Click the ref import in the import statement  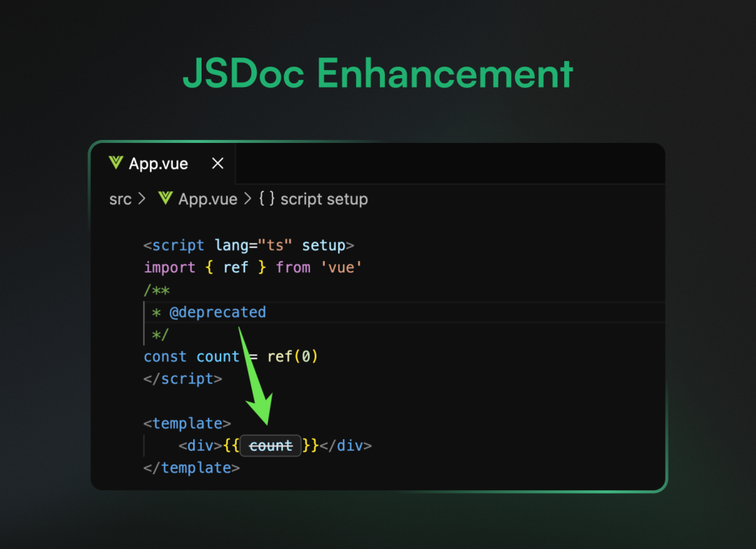(x=235, y=267)
